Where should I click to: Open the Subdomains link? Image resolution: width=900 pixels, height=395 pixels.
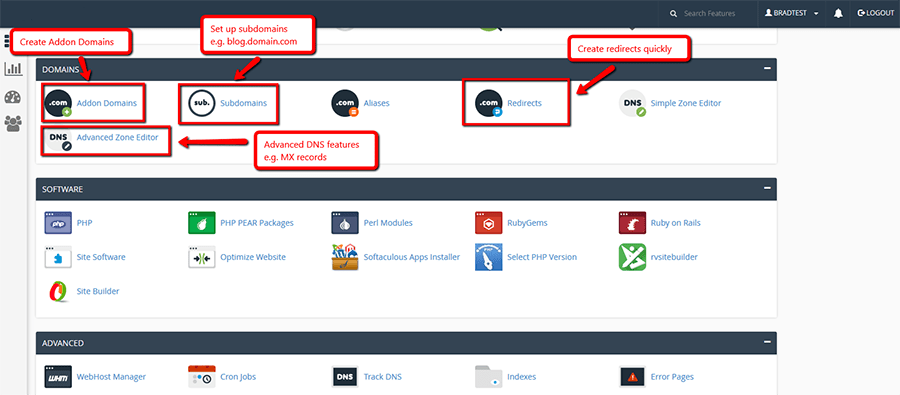243,103
